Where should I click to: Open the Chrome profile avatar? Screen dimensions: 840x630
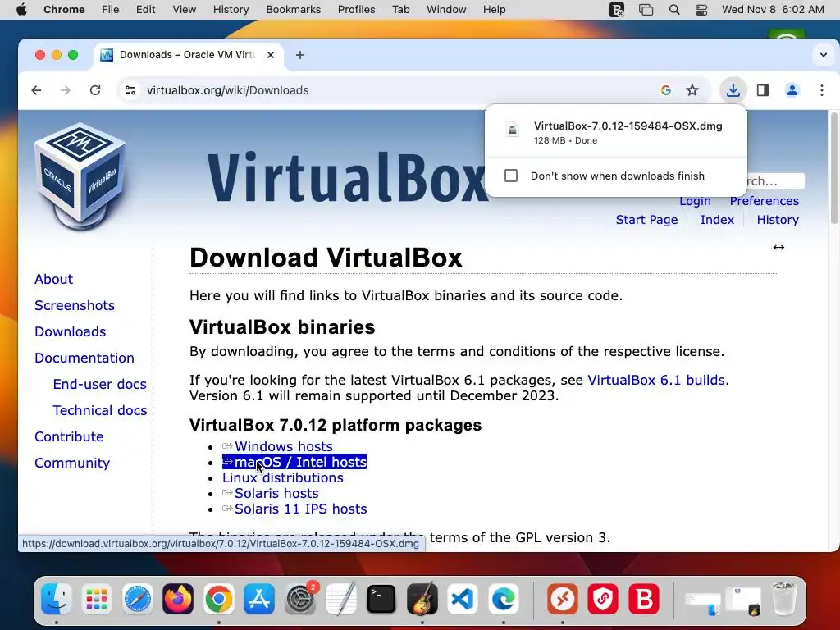pyautogui.click(x=792, y=90)
